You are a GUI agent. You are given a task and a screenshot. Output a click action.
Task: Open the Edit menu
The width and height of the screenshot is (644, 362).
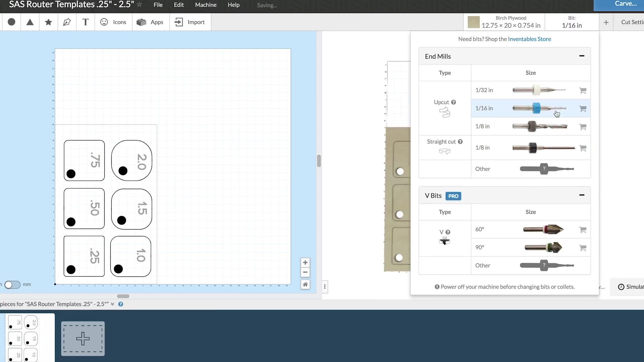[x=178, y=5]
